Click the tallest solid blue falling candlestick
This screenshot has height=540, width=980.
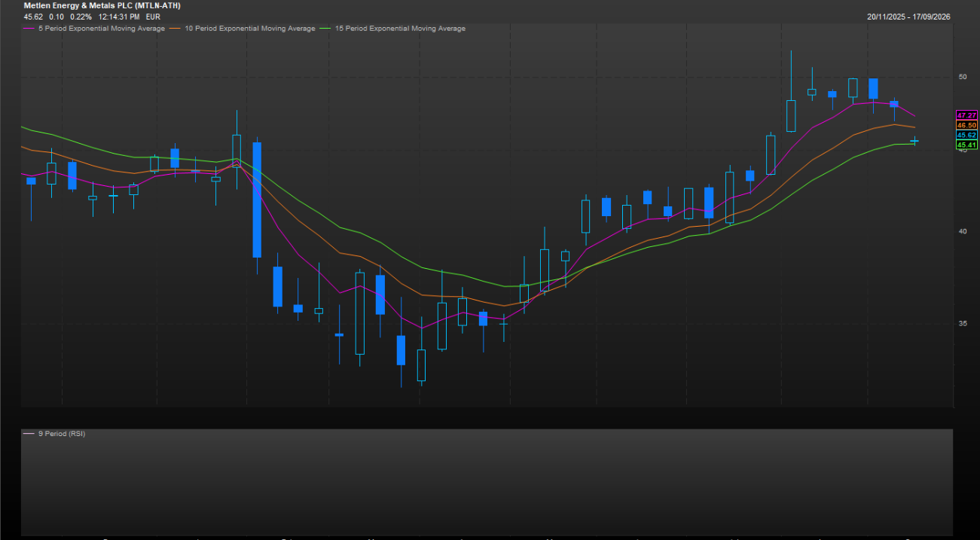pos(257,200)
